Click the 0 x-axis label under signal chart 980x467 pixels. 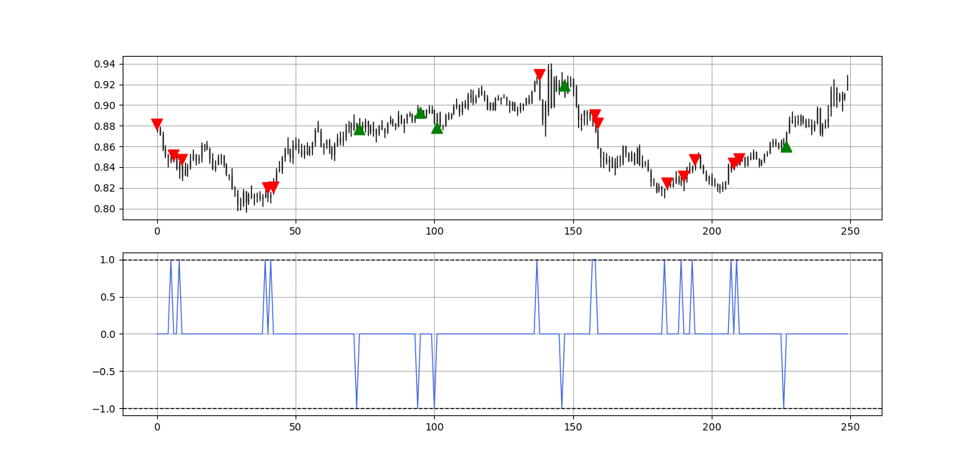(x=157, y=427)
